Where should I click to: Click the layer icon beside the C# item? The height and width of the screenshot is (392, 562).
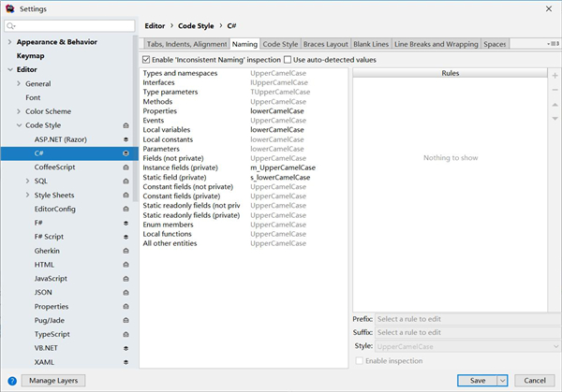(126, 152)
